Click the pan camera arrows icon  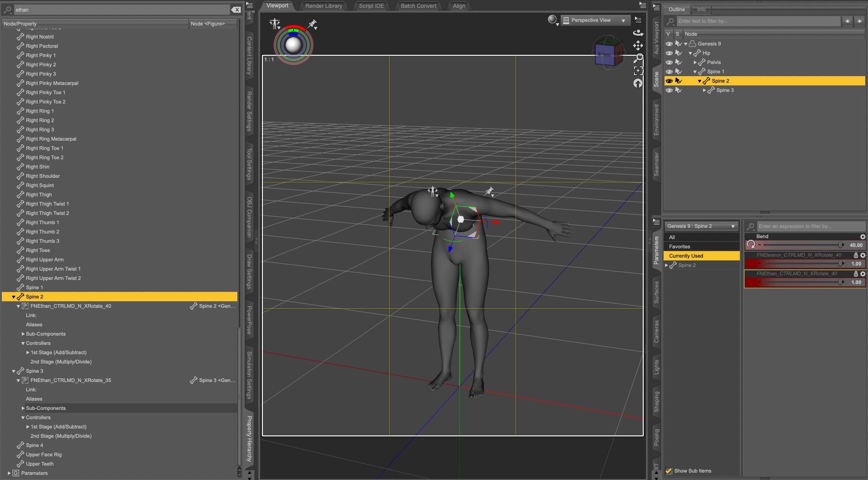point(638,45)
